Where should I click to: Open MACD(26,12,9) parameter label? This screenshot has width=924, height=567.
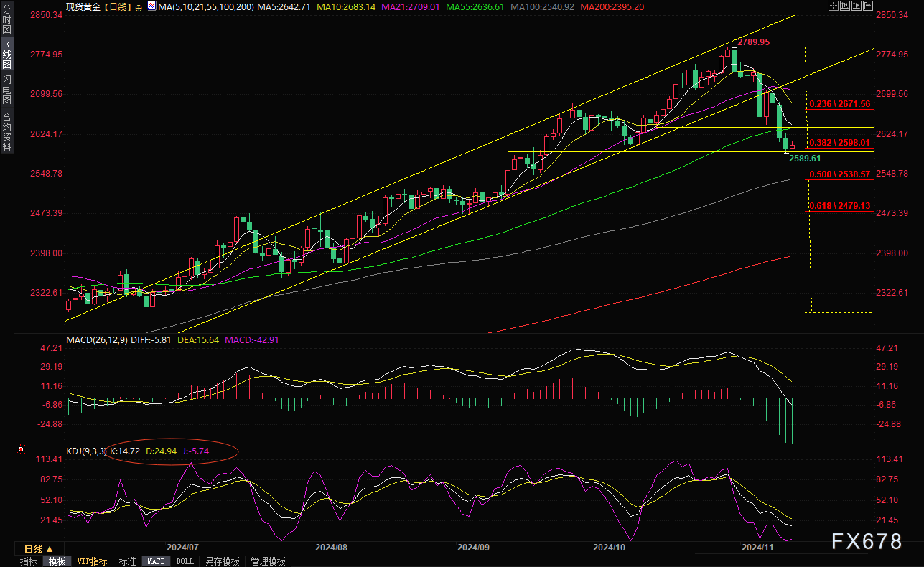97,340
